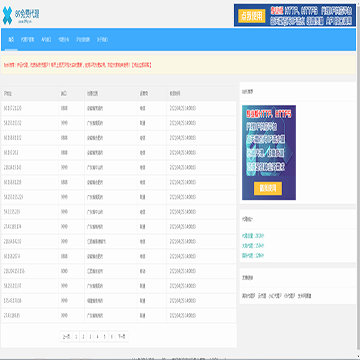The width and height of the screenshot is (360, 360).
Task: Click the second column header of the proxy table
Action: point(64,94)
